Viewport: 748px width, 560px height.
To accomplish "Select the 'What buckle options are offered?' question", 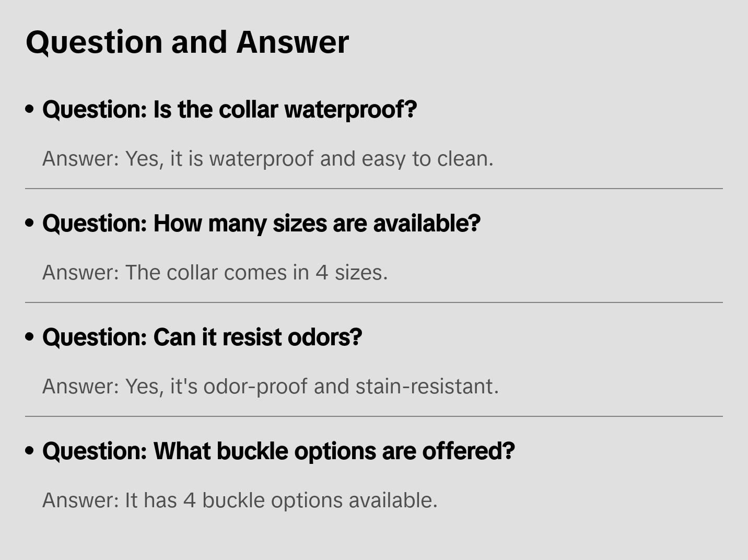I will (x=278, y=451).
